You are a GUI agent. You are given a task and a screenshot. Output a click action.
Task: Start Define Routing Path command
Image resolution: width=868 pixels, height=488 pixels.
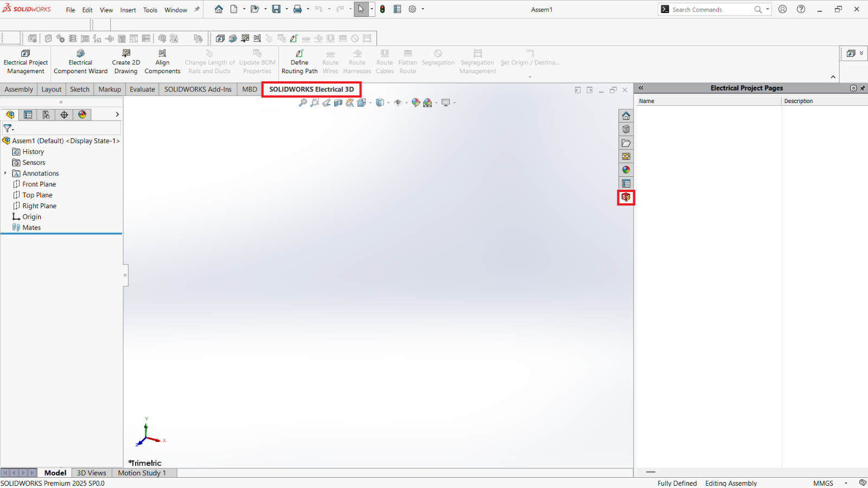tap(299, 62)
